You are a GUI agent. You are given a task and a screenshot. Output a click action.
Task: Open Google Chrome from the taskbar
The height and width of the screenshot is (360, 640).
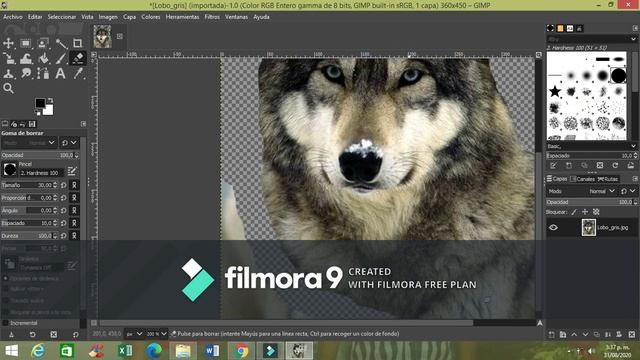coord(241,351)
